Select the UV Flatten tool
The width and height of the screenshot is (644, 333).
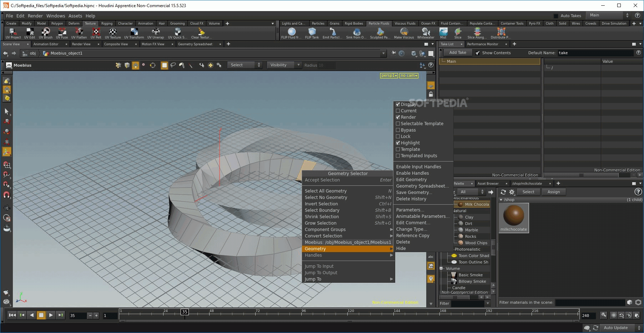tap(79, 34)
